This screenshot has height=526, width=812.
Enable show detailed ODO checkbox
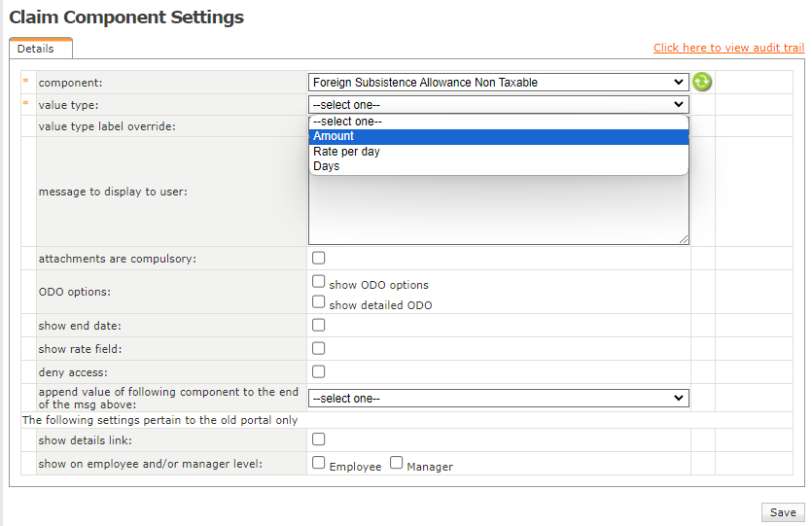pyautogui.click(x=319, y=302)
